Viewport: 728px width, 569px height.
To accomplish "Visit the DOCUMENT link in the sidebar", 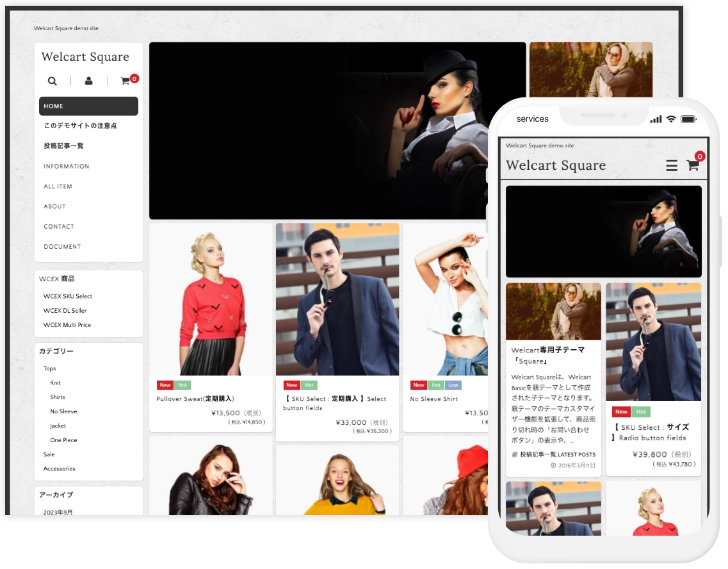I will coord(61,247).
